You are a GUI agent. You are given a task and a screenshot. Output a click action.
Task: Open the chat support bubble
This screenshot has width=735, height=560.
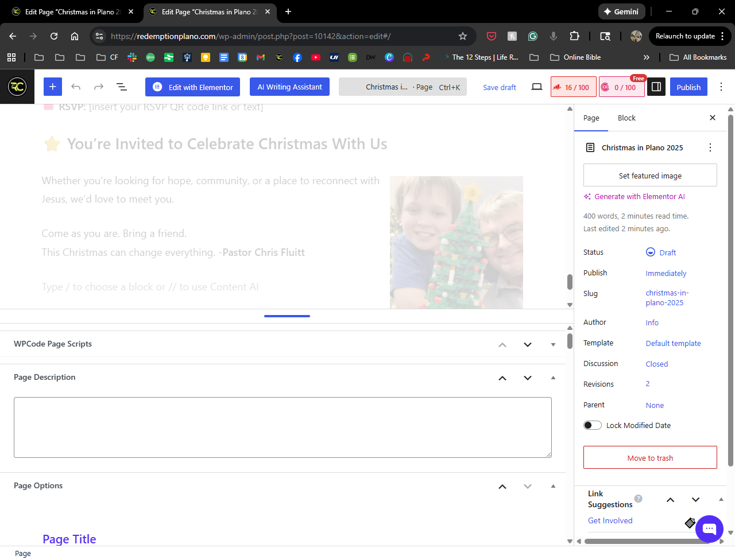(x=709, y=528)
